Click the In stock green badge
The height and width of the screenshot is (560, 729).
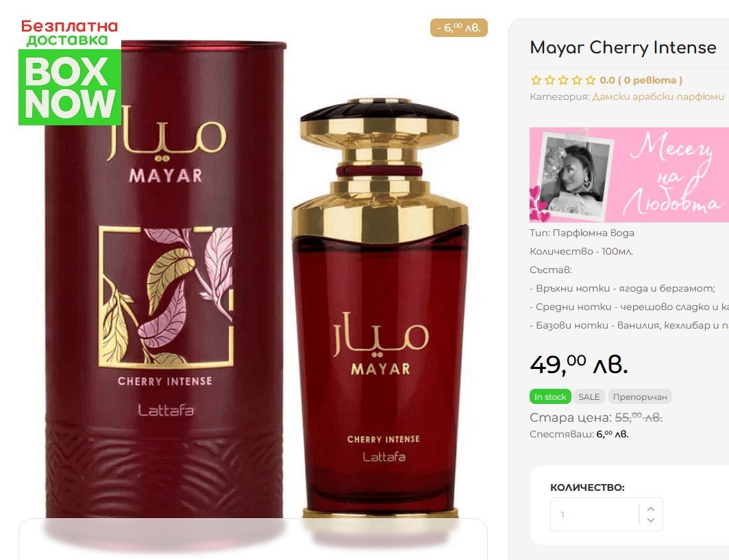point(550,397)
